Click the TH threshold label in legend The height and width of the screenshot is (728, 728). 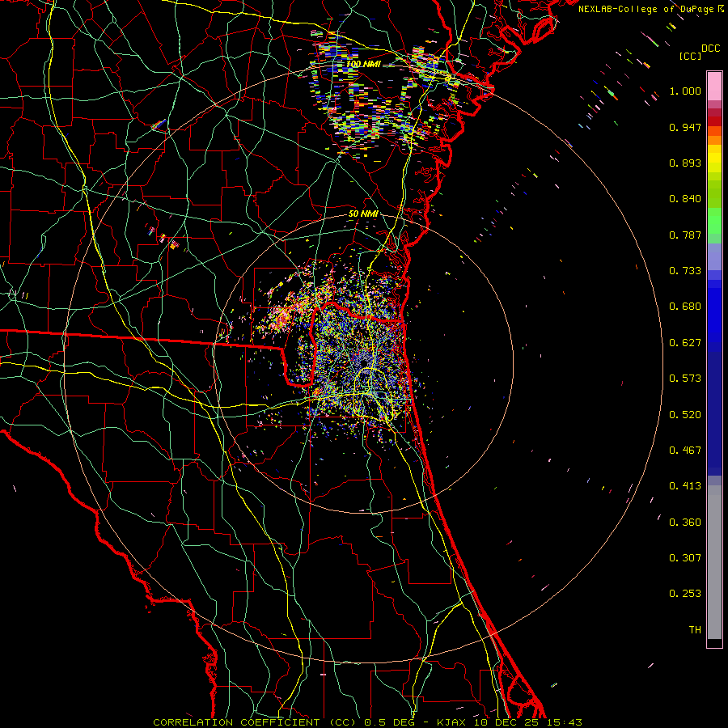695,630
